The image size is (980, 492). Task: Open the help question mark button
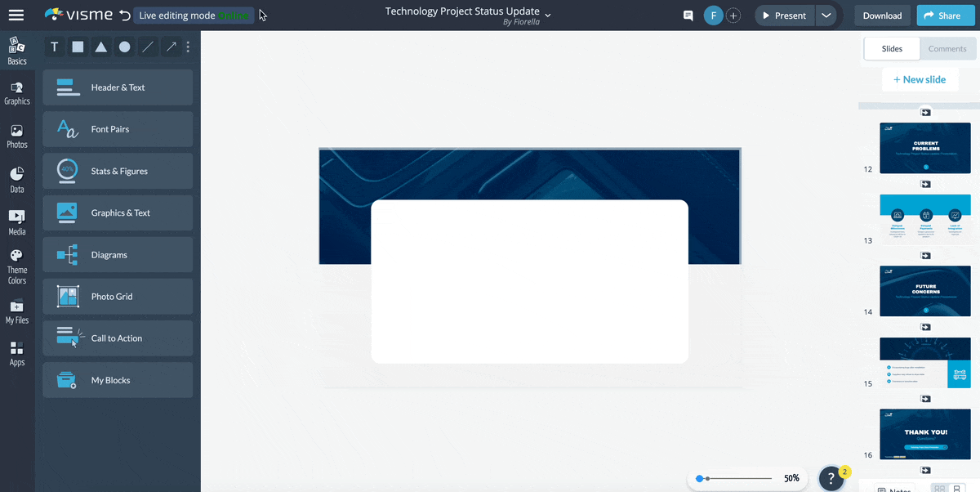831,478
